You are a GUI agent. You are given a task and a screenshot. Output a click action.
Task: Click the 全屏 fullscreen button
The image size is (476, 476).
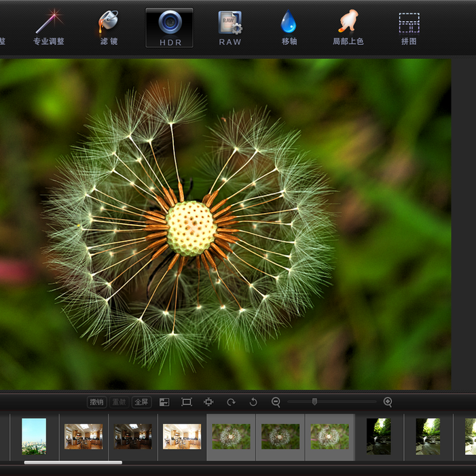pos(141,402)
